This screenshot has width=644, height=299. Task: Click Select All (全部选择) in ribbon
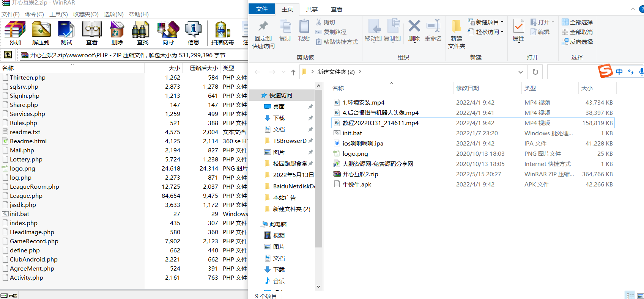pos(577,22)
